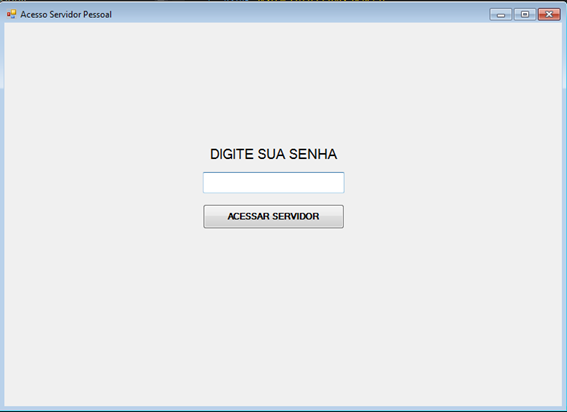Viewport: 567px width, 412px height.
Task: Maximize the Acesso Servidor Pessoal window
Action: coord(525,14)
